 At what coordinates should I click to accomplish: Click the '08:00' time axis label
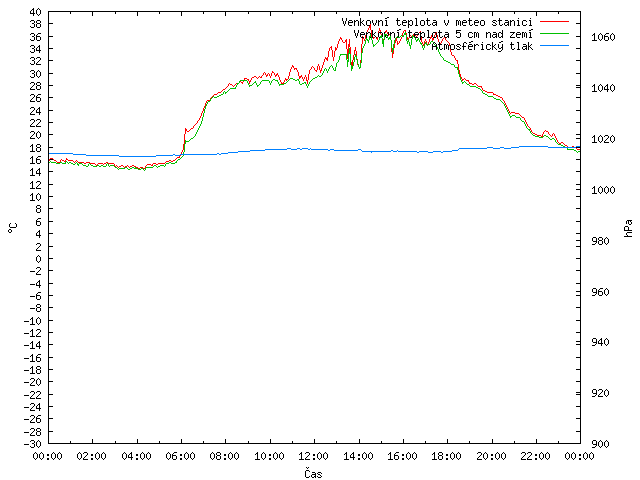pyautogui.click(x=225, y=456)
